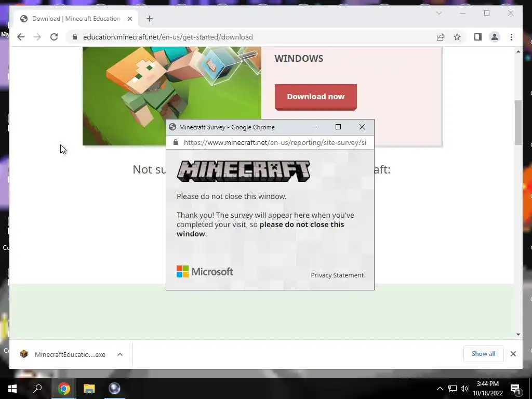Open a new tab with plus button
The width and height of the screenshot is (532, 399).
[x=150, y=19]
